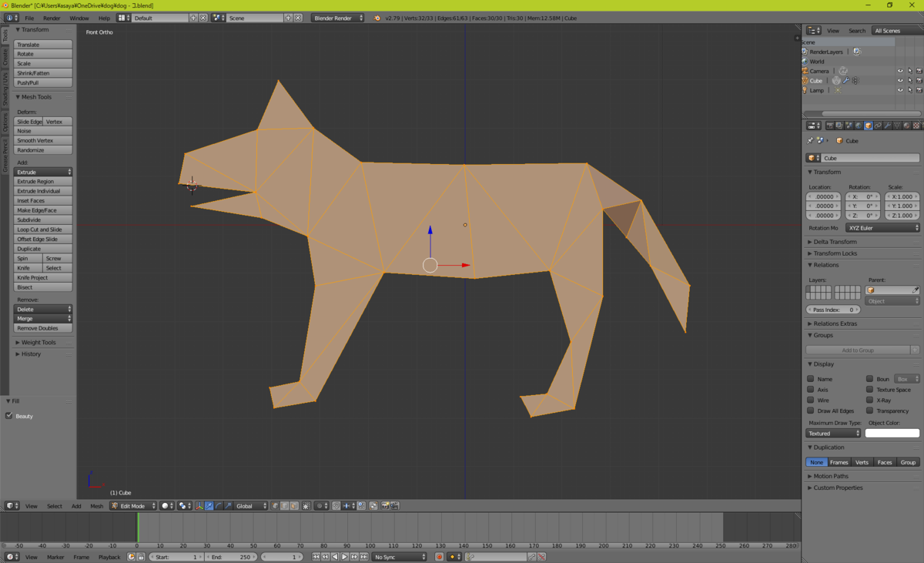
Task: Open the mesh Data properties tab
Action: coord(897,126)
